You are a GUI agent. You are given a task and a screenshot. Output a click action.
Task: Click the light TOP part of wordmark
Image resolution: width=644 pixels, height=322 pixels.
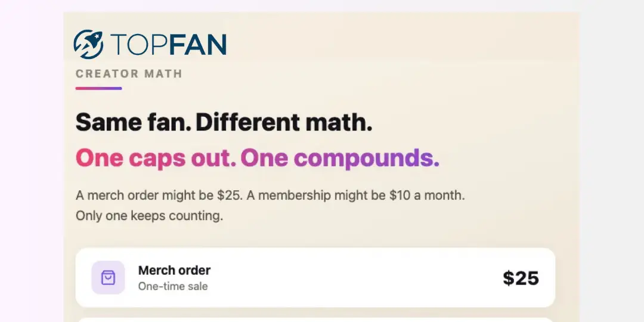[x=139, y=44]
